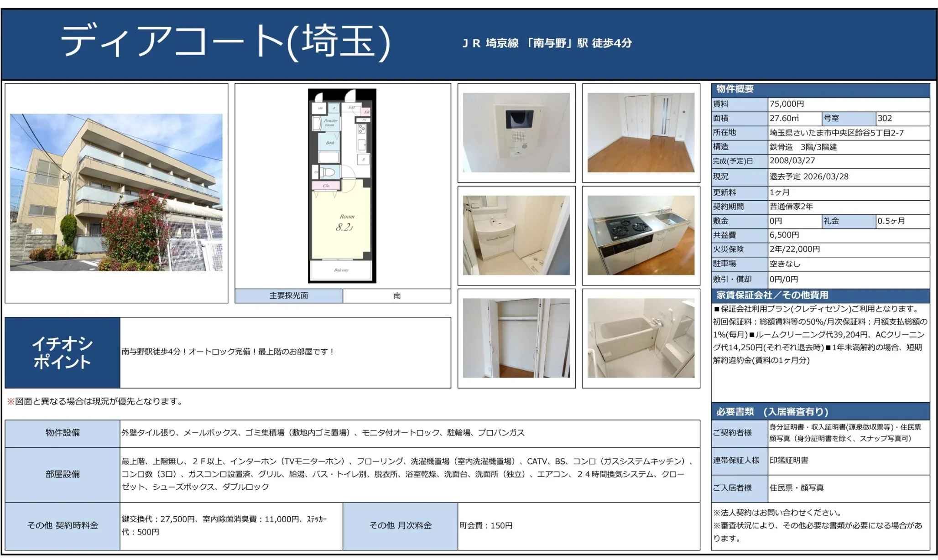Click the 物件設備 row label

click(x=63, y=433)
